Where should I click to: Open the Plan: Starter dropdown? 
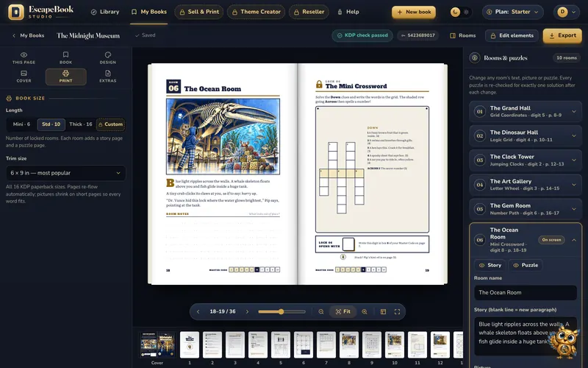click(x=513, y=12)
